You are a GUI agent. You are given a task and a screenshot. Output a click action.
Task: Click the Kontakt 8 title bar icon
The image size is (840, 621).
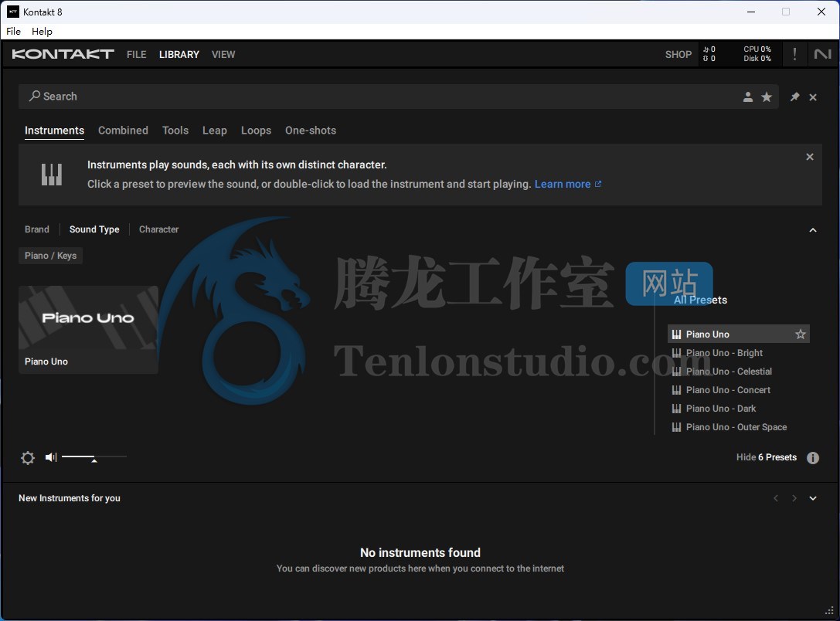13,12
